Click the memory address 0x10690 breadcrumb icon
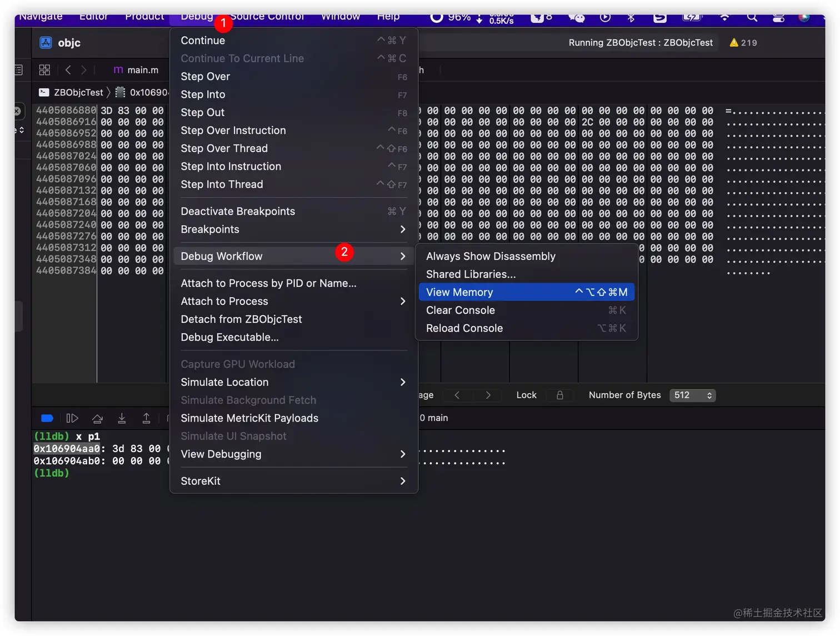The height and width of the screenshot is (636, 840). click(120, 92)
